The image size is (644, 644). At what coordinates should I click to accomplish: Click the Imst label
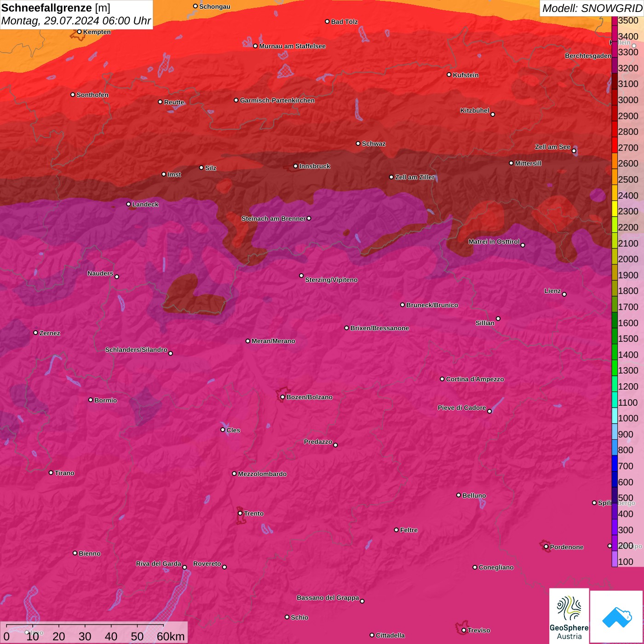(x=174, y=174)
